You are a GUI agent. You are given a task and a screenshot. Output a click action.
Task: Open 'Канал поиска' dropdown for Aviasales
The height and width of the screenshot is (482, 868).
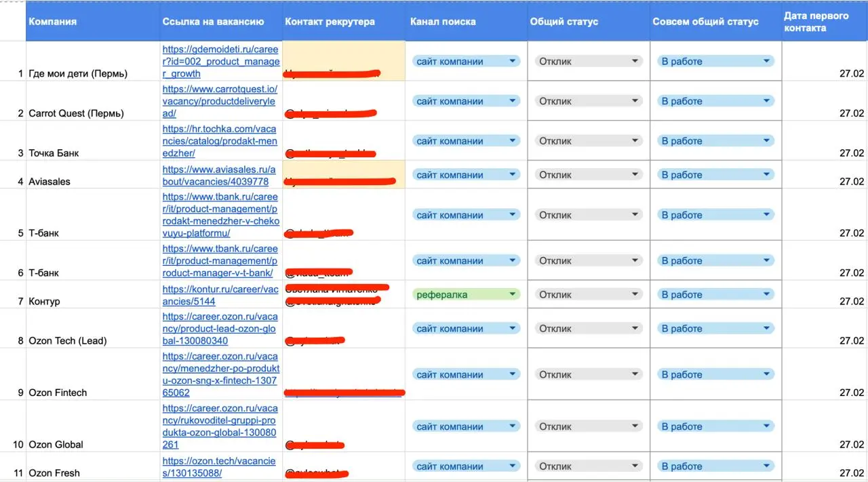pyautogui.click(x=466, y=175)
